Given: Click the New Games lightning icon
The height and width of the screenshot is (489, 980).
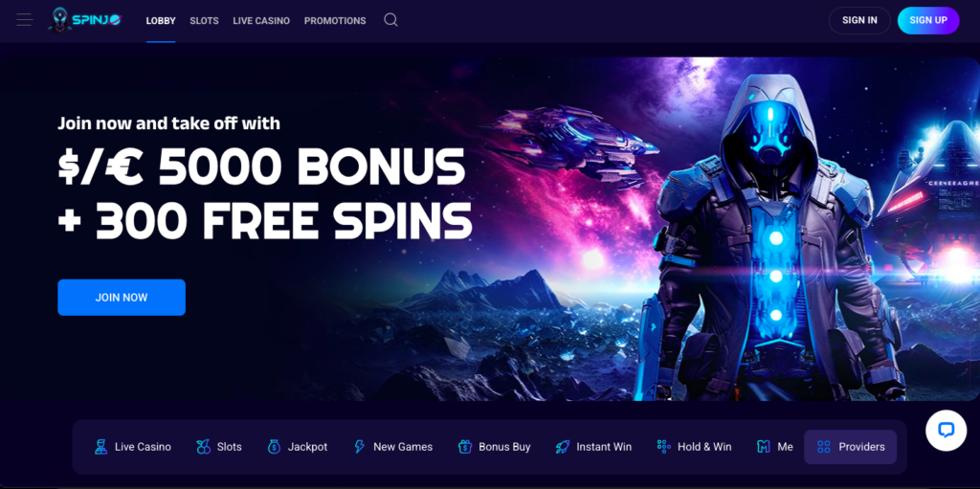Looking at the screenshot, I should [360, 447].
